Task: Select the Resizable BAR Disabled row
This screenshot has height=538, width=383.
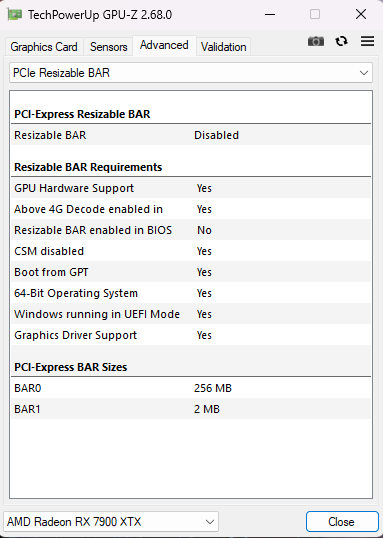Action: (x=191, y=135)
